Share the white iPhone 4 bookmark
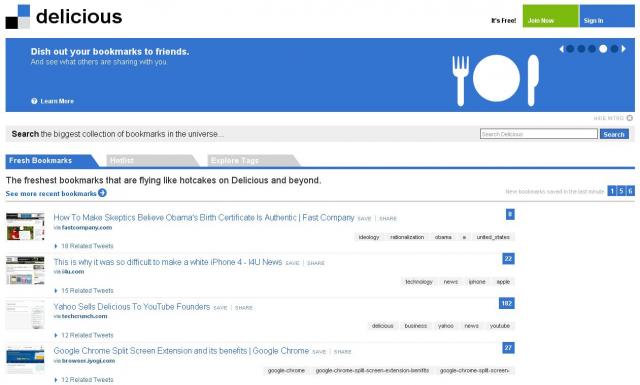 [x=316, y=263]
